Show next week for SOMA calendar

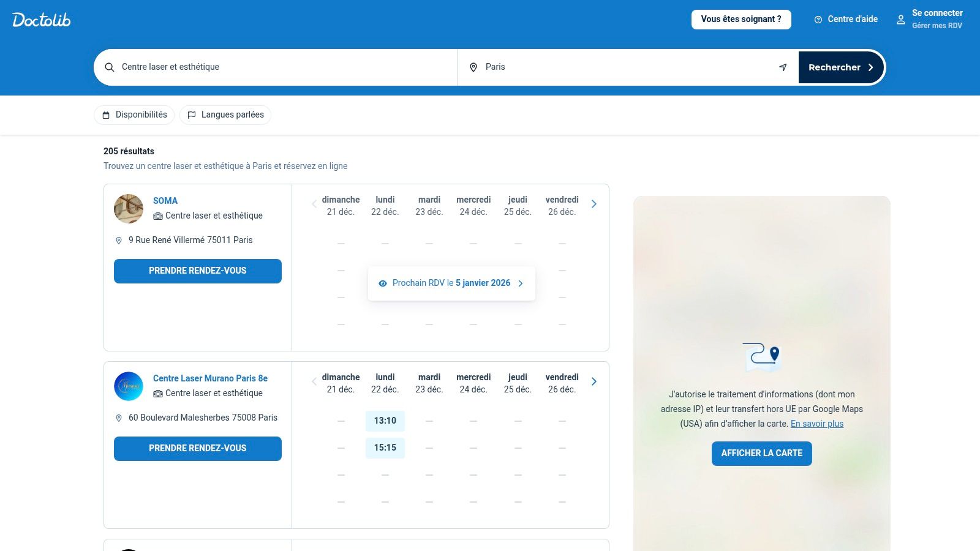pyautogui.click(x=594, y=204)
